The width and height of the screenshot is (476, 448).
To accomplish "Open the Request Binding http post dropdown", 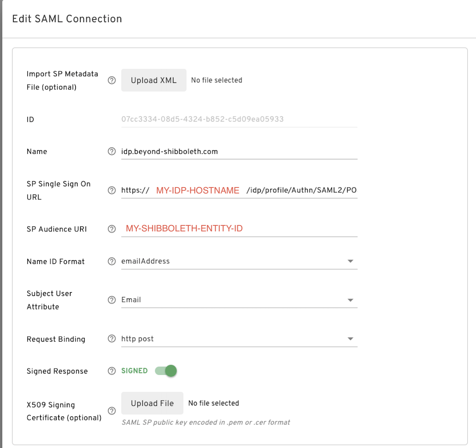I will pyautogui.click(x=239, y=339).
